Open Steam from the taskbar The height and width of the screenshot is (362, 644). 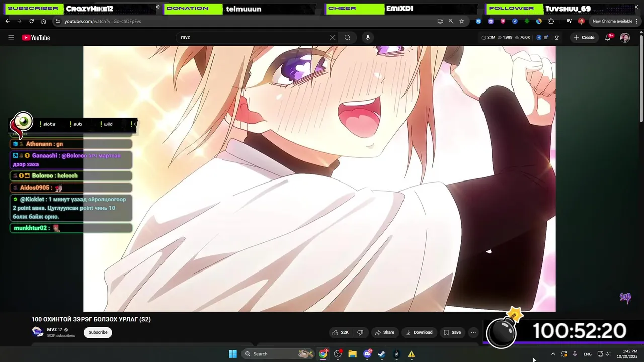(382, 354)
